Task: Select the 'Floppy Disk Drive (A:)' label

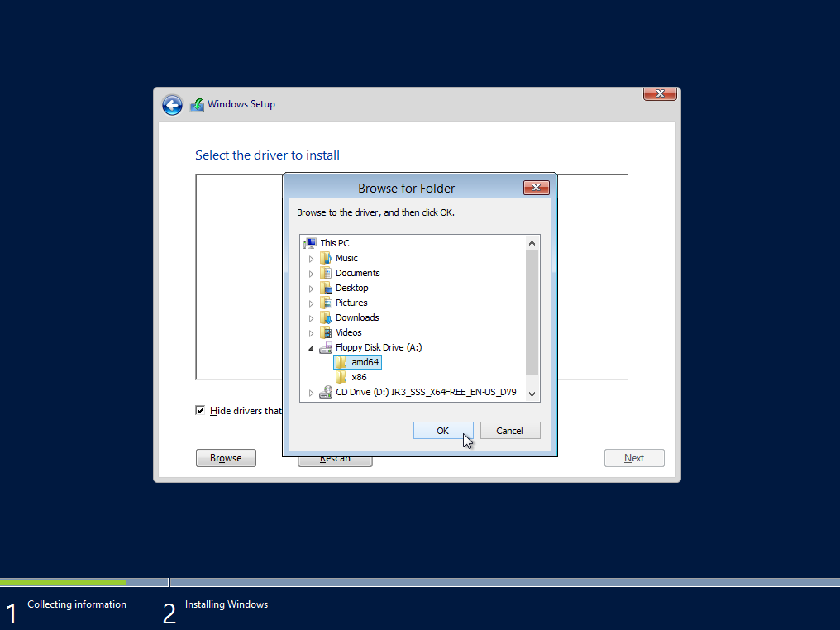Action: tap(379, 348)
